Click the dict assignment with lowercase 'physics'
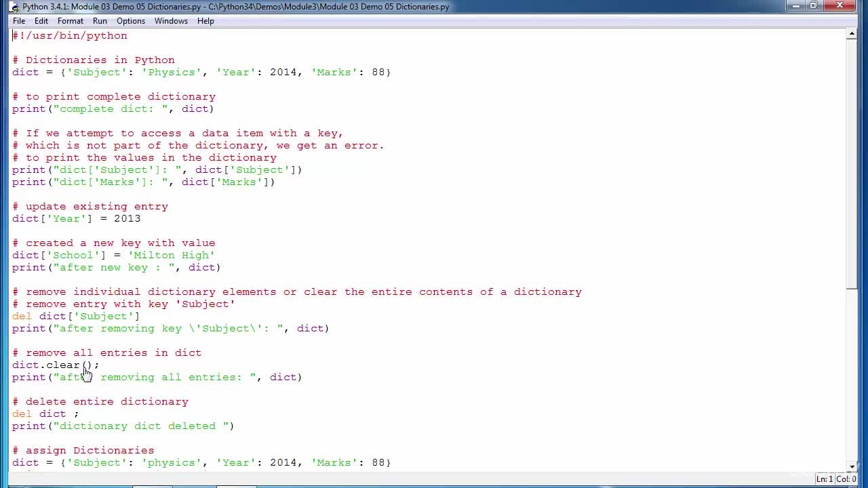868x488 pixels. 201,463
